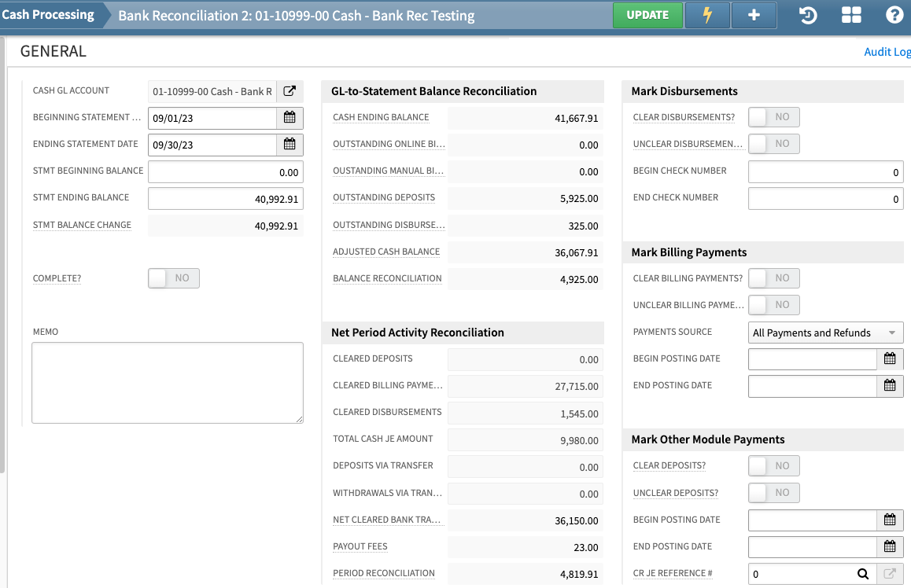
Task: Click inside the Memo text area
Action: 167,383
